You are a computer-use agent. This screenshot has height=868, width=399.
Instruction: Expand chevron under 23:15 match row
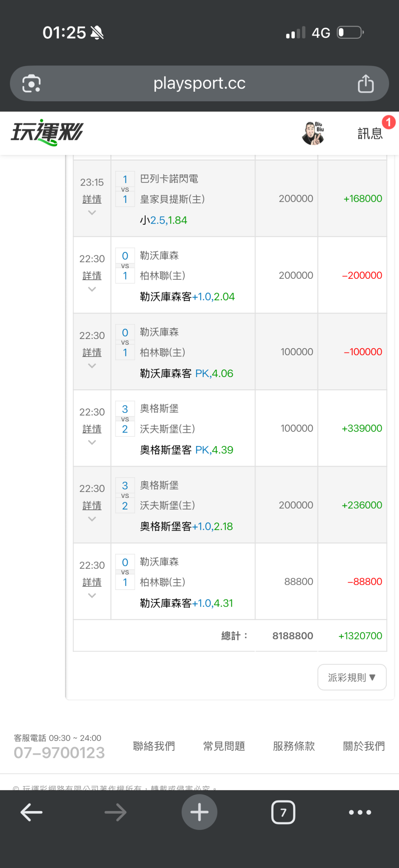pyautogui.click(x=92, y=213)
